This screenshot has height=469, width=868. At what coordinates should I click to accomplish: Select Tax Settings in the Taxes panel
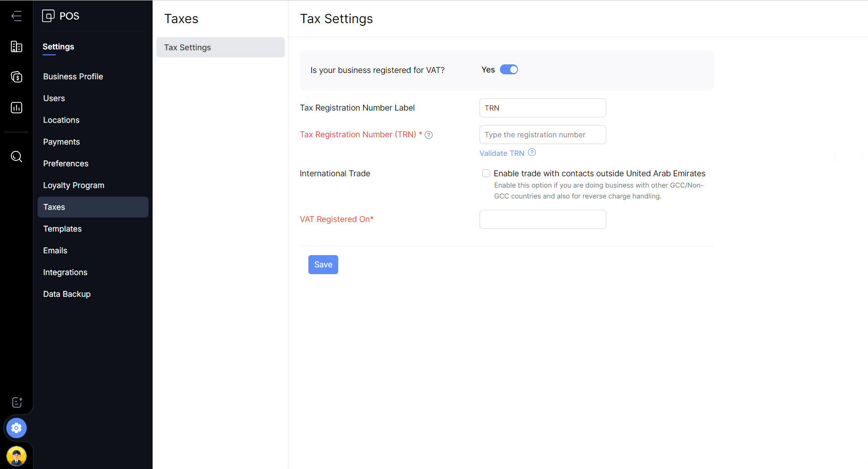[220, 48]
